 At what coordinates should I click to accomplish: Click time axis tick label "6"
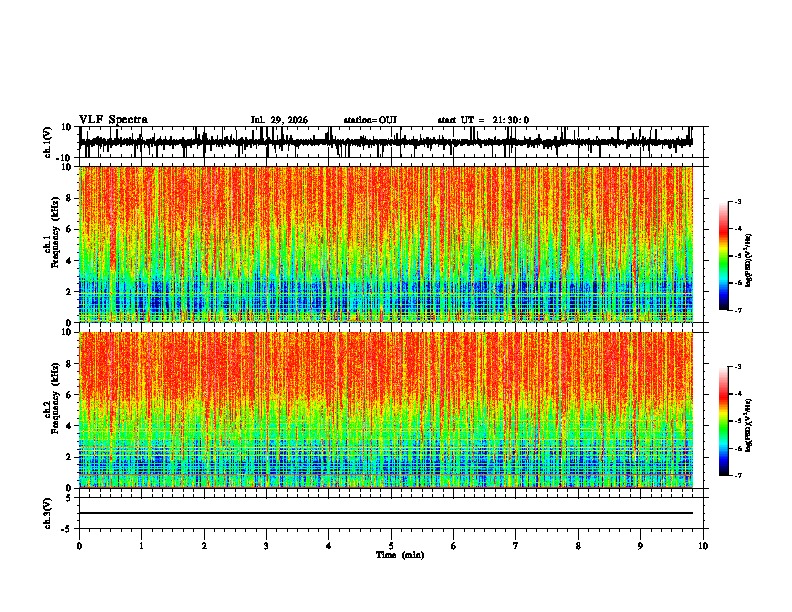point(454,546)
